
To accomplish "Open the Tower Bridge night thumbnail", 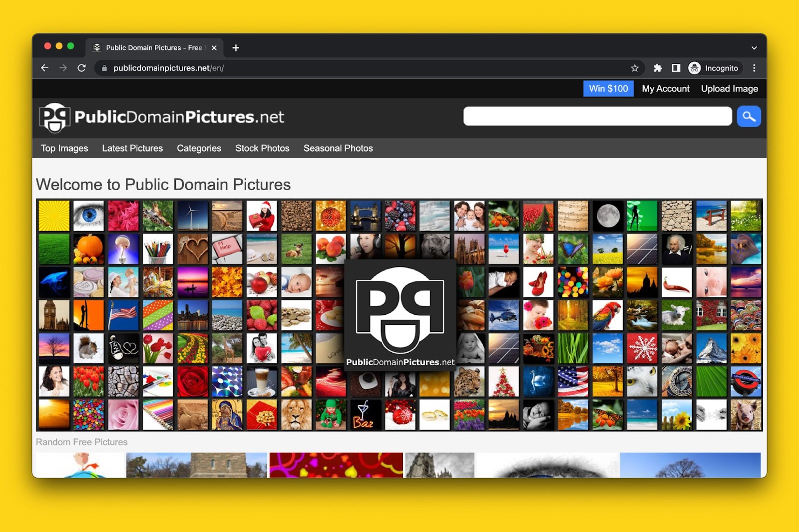I will (366, 216).
